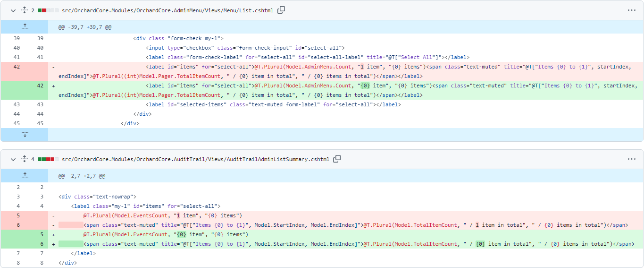Click the div class="form-check my-1" code line
This screenshot has width=644, height=275.
[x=178, y=38]
